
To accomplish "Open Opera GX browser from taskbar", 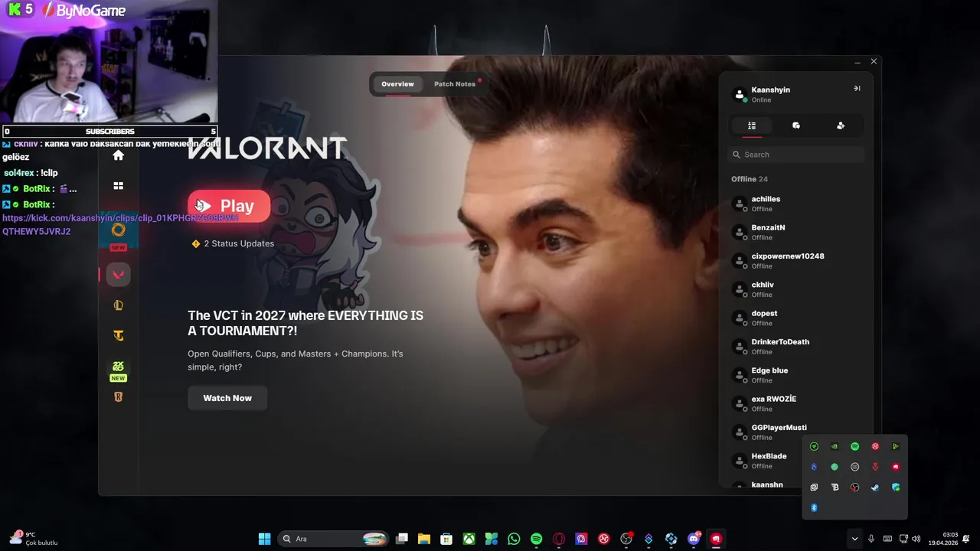I will coord(559,539).
